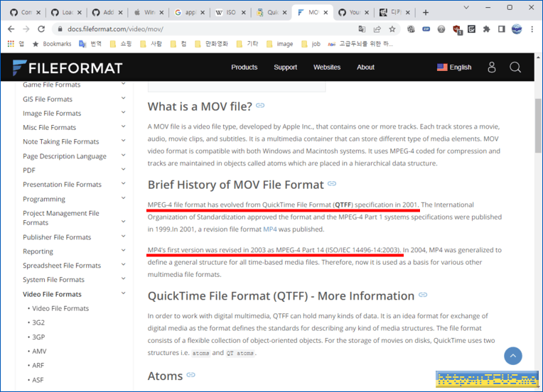Go back using the browser back arrow

click(11, 29)
